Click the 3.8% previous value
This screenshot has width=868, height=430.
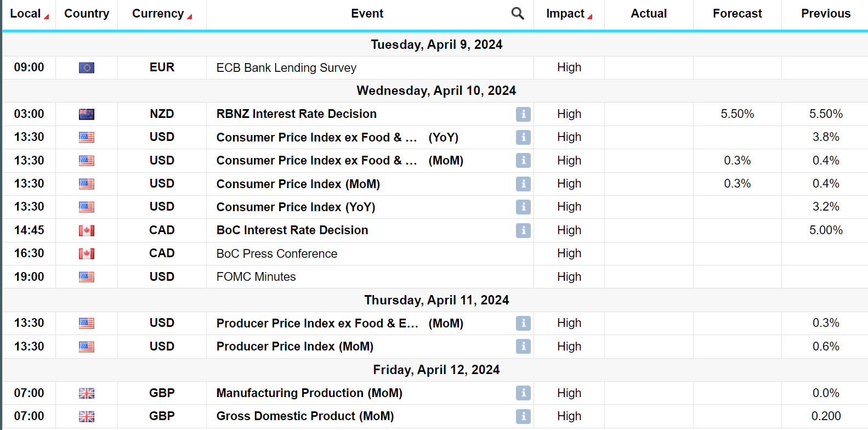[826, 137]
